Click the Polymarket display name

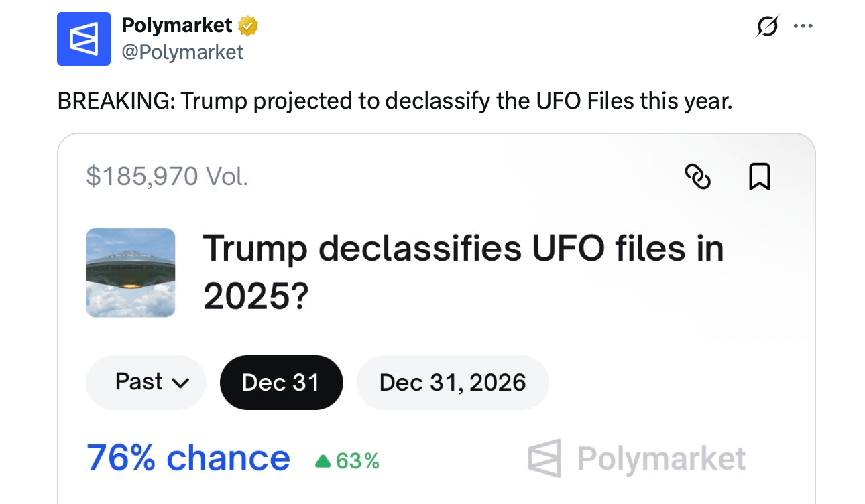point(178,25)
